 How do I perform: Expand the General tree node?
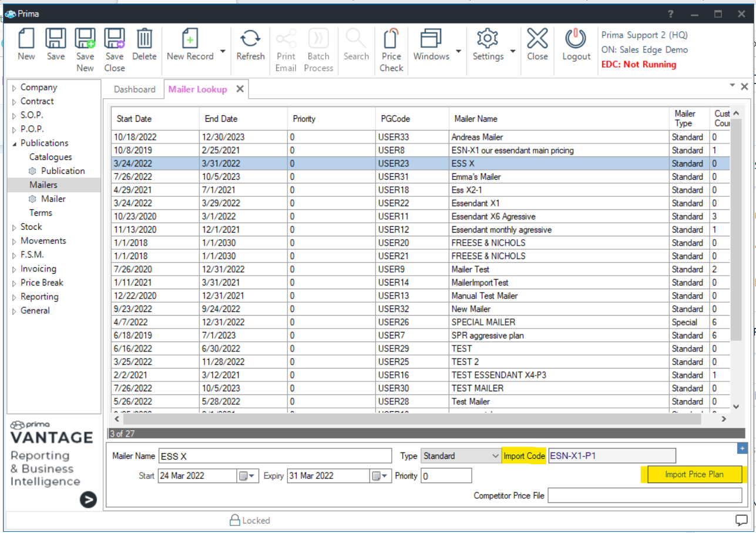(x=14, y=311)
